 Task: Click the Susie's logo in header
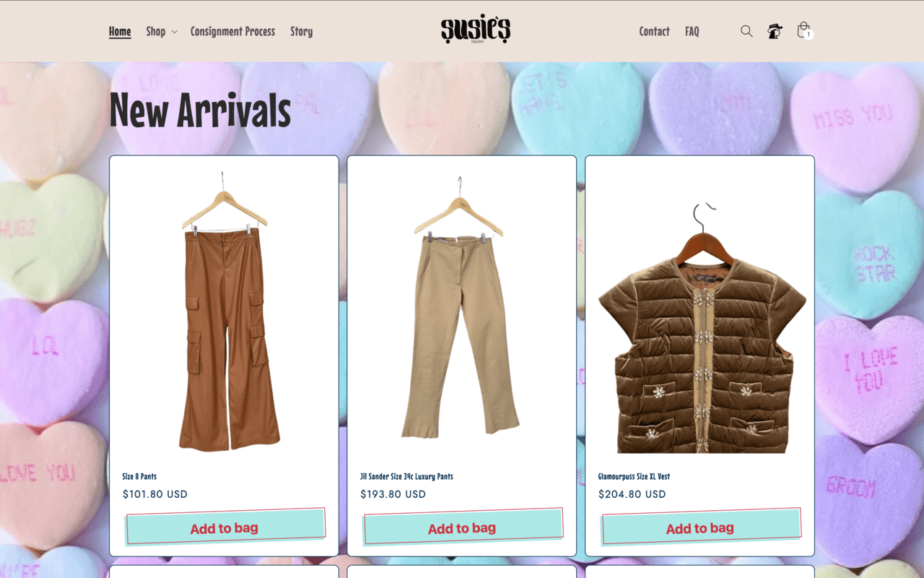pyautogui.click(x=476, y=30)
